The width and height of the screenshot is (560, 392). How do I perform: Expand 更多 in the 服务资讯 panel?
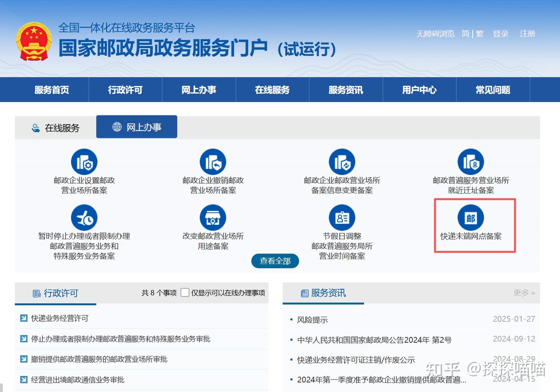(x=524, y=293)
